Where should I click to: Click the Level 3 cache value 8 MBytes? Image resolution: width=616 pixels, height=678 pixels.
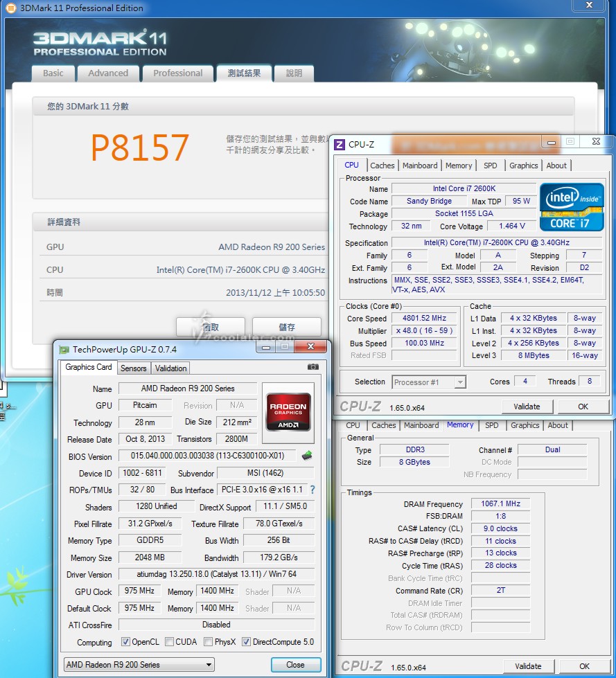(x=534, y=355)
